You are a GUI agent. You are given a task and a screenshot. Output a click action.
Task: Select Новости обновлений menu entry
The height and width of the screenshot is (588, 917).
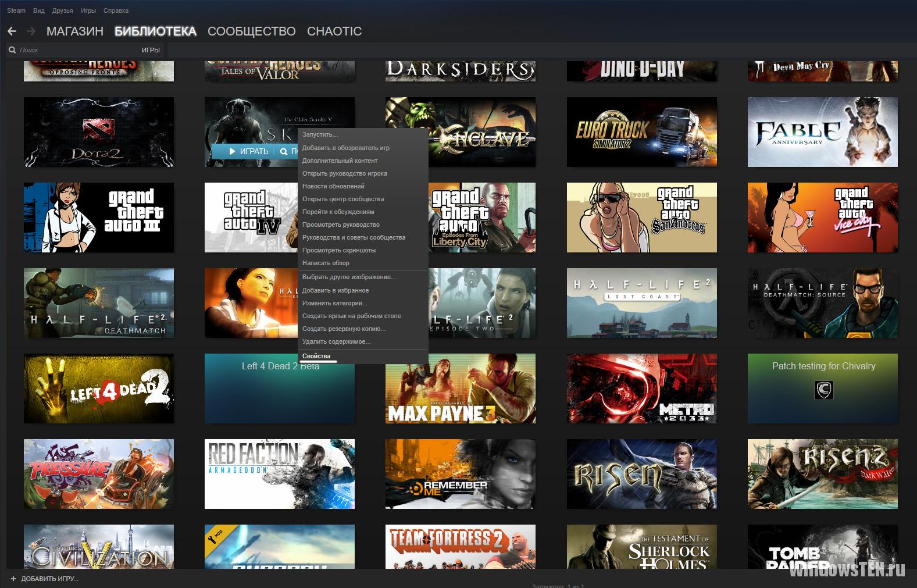(x=363, y=186)
